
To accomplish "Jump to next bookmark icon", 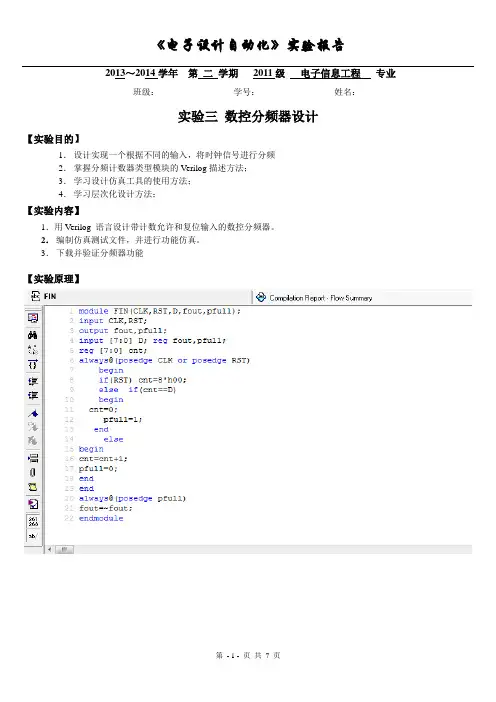I will (33, 426).
